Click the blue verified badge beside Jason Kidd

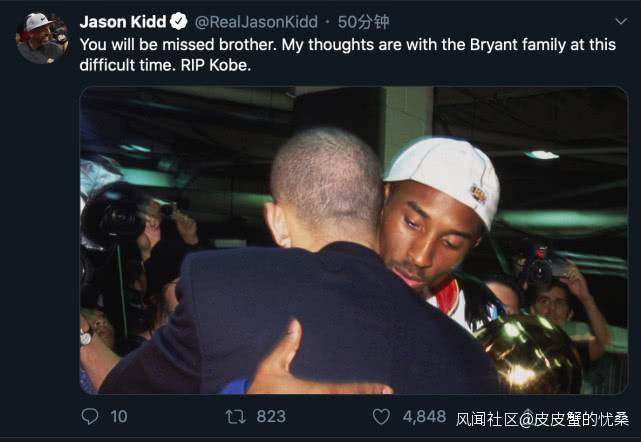(179, 21)
